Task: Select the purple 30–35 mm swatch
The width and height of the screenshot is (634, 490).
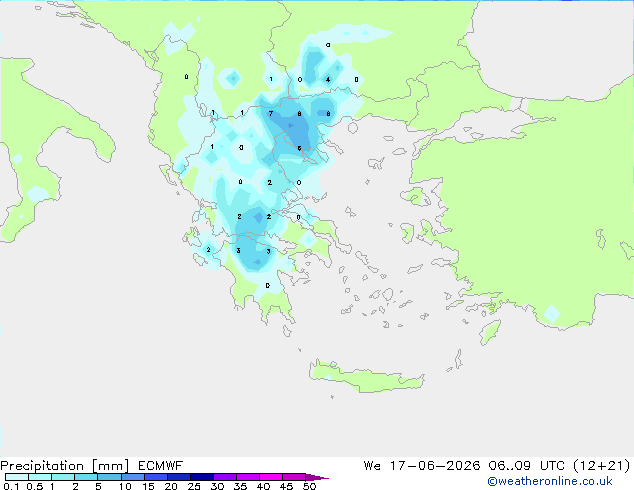Action: pyautogui.click(x=224, y=477)
